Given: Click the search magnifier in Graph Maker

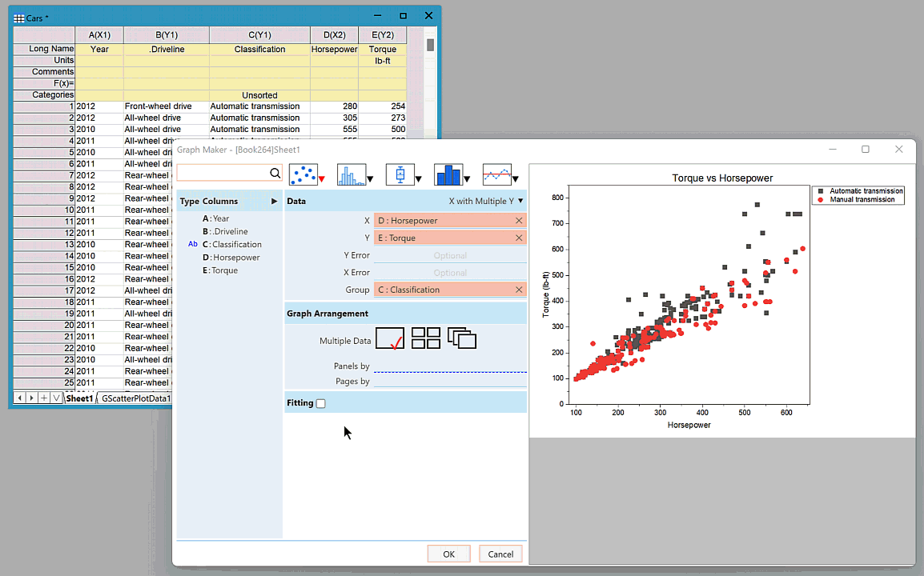Looking at the screenshot, I should tap(275, 173).
